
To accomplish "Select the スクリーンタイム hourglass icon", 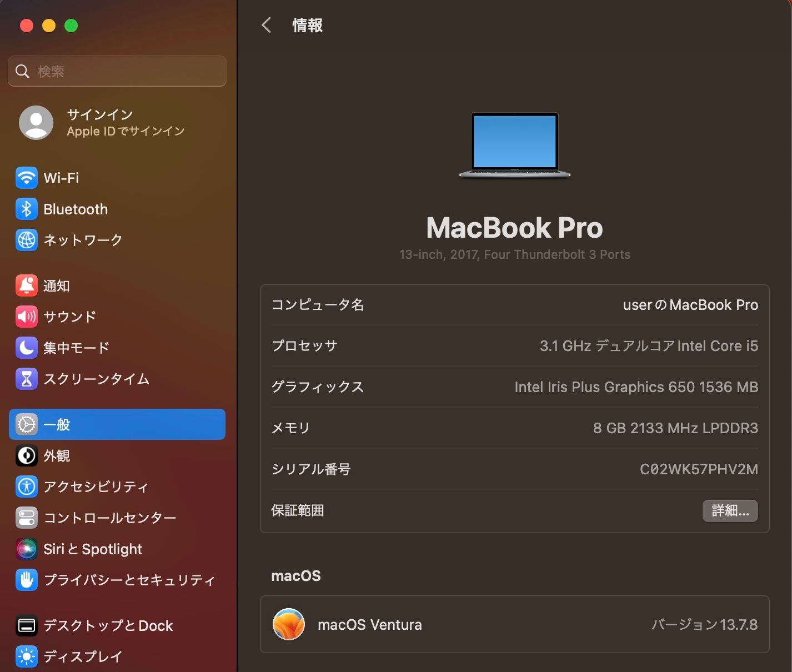I will [27, 379].
